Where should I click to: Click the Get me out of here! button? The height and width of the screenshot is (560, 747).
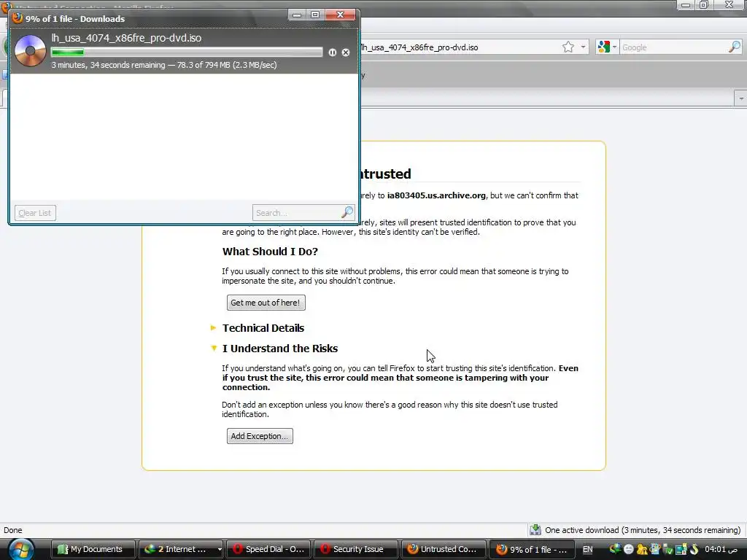[x=266, y=303]
